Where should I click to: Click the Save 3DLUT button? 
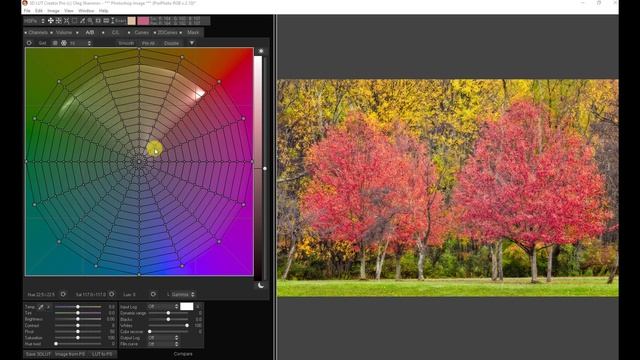pyautogui.click(x=38, y=354)
